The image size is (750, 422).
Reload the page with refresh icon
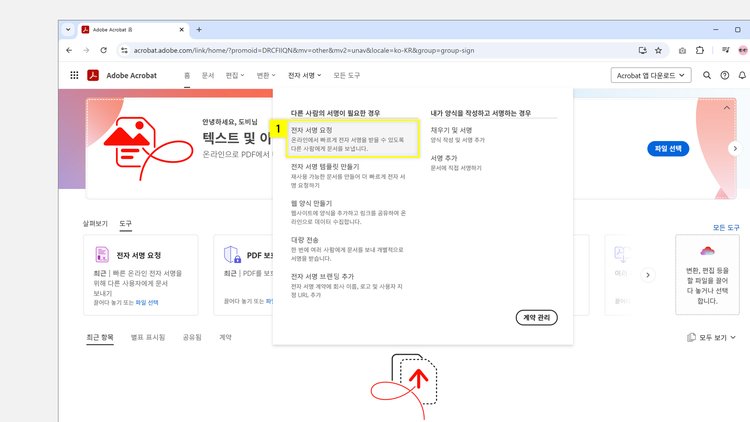103,50
